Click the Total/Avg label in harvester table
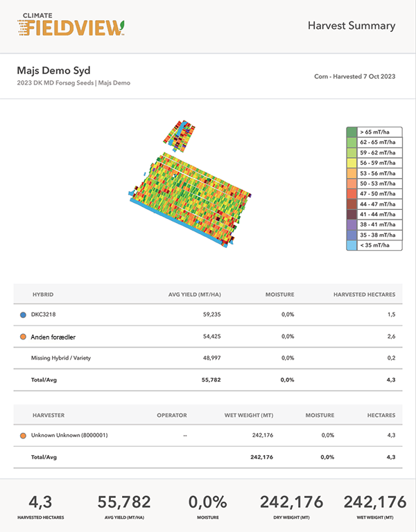 (x=44, y=457)
